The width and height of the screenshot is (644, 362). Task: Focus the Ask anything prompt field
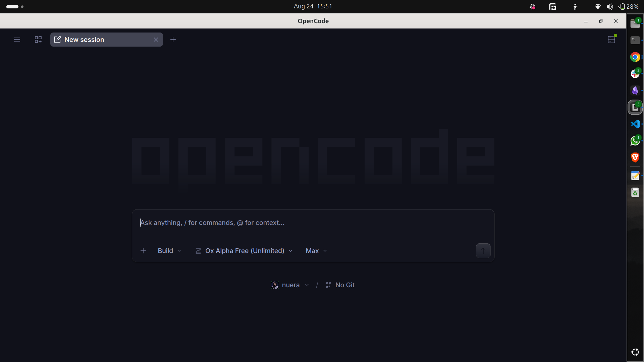(x=313, y=223)
